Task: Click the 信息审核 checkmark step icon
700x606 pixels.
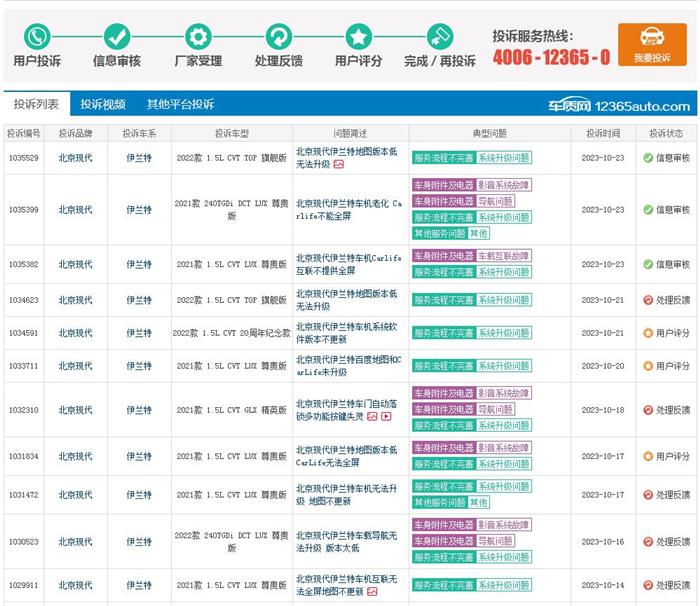Action: point(117,37)
